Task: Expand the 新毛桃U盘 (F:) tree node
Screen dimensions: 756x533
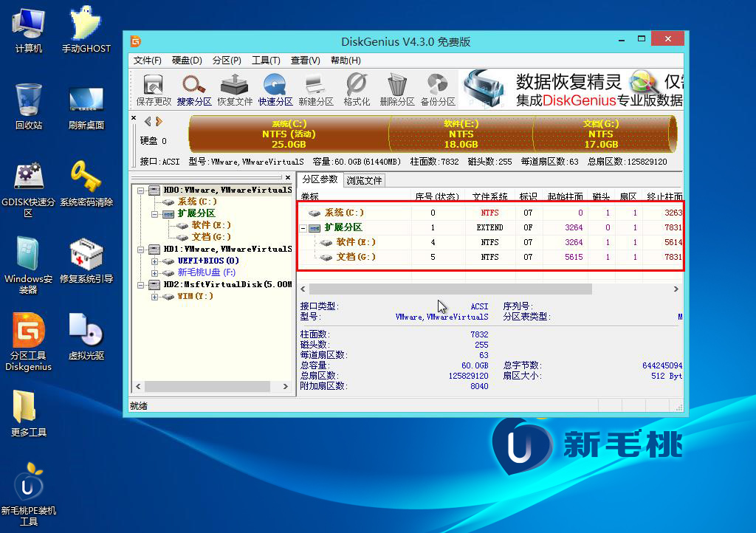Action: (154, 273)
